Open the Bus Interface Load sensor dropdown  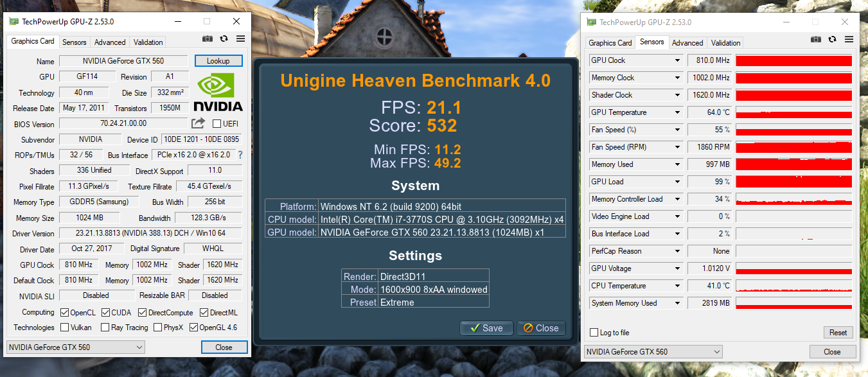click(x=677, y=234)
